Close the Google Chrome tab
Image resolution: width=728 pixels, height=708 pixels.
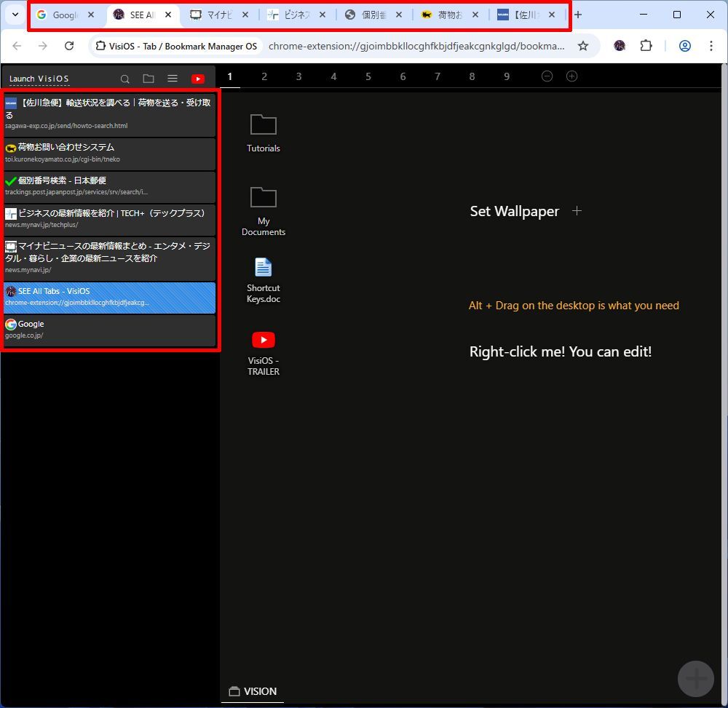pos(91,15)
